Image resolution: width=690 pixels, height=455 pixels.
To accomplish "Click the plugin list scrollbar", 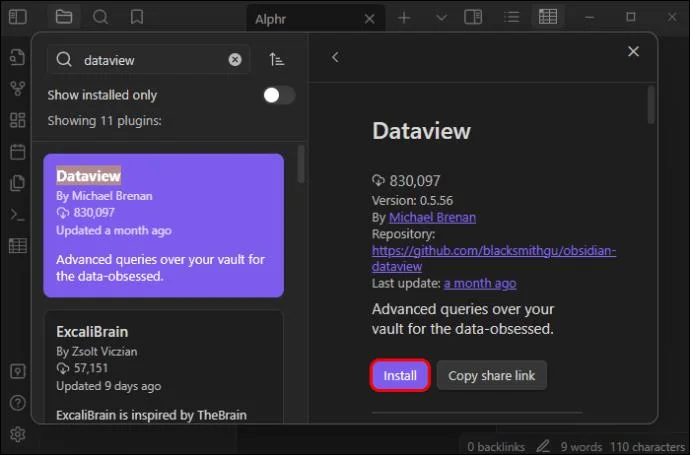I will pyautogui.click(x=301, y=164).
